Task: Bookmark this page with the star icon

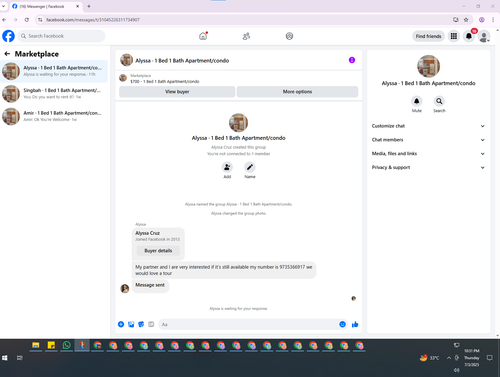Action: (x=466, y=20)
